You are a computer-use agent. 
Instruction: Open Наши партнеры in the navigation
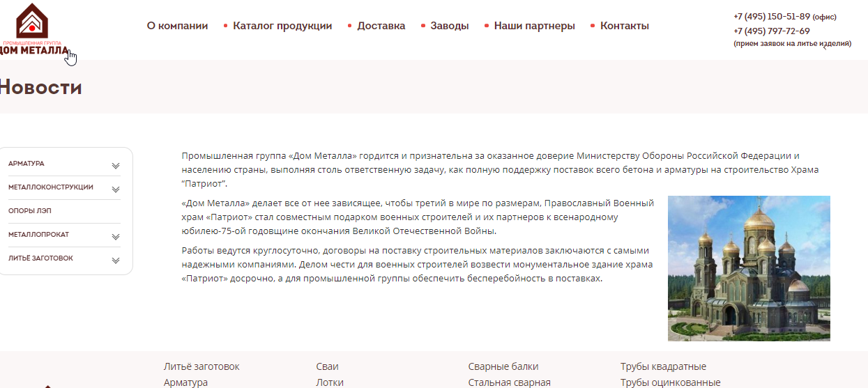click(x=535, y=26)
